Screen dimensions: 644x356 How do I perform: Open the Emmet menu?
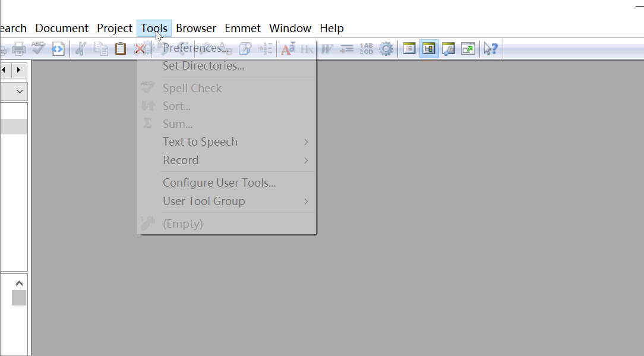click(242, 29)
